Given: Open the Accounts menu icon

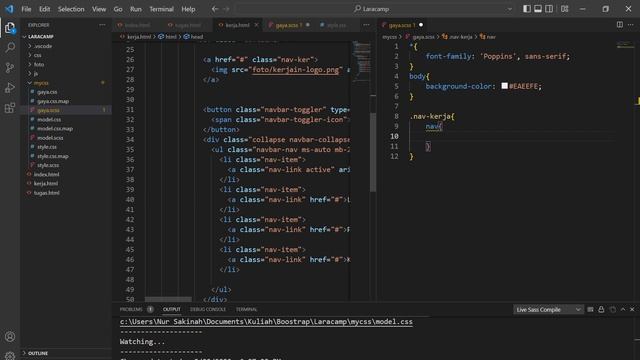Looking at the screenshot, I should tap(10, 337).
